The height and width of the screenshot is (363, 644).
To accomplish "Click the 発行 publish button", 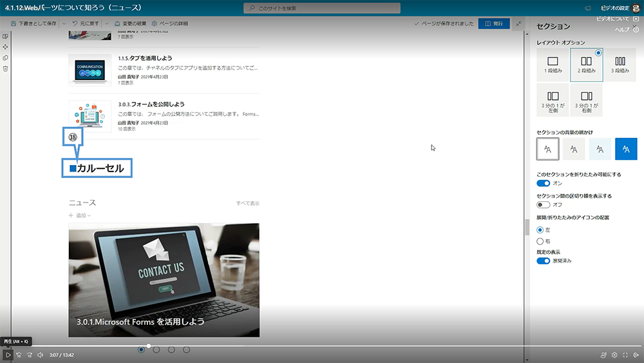I will point(494,24).
